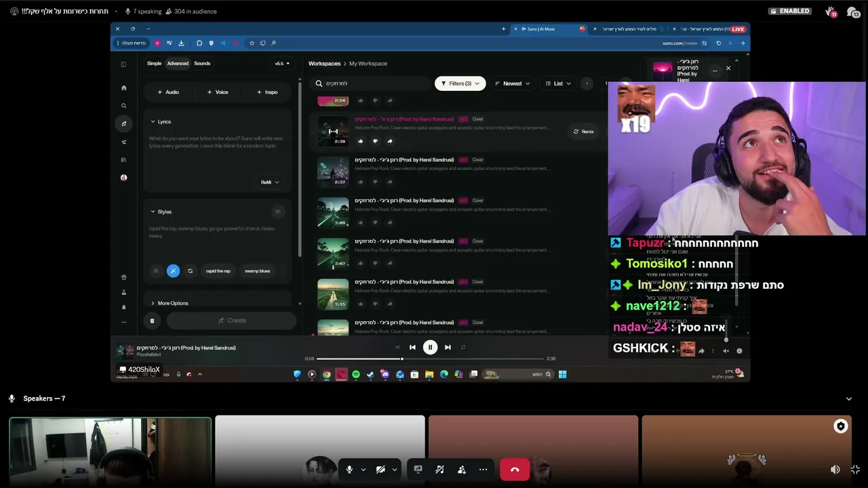This screenshot has height=488, width=868.
Task: Open microphone options dropdown arrow
Action: click(363, 469)
